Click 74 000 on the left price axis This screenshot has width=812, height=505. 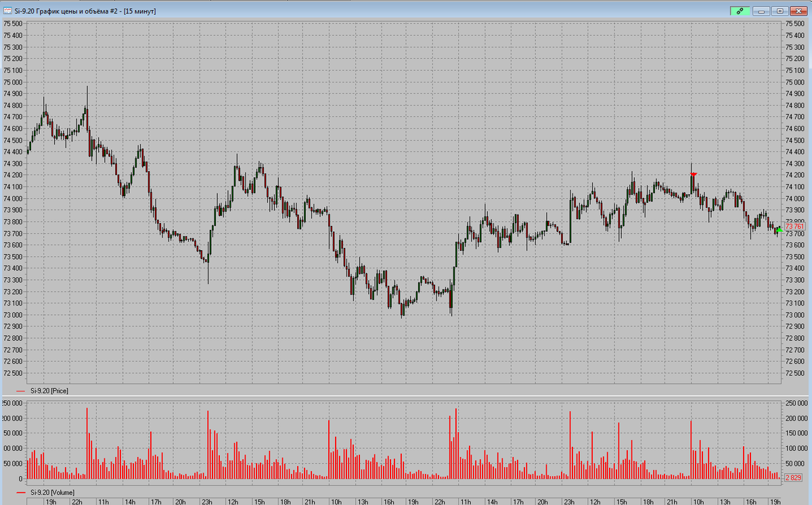coord(14,198)
